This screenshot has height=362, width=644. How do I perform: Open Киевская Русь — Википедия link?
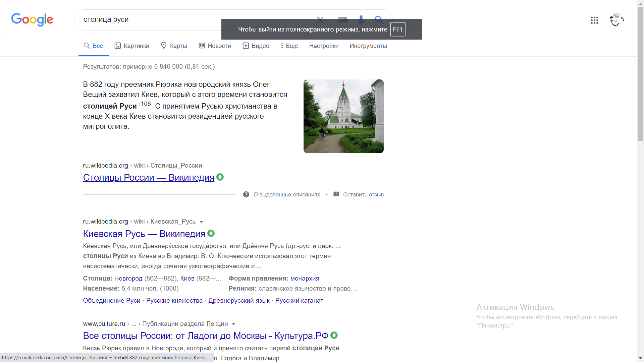tap(144, 234)
